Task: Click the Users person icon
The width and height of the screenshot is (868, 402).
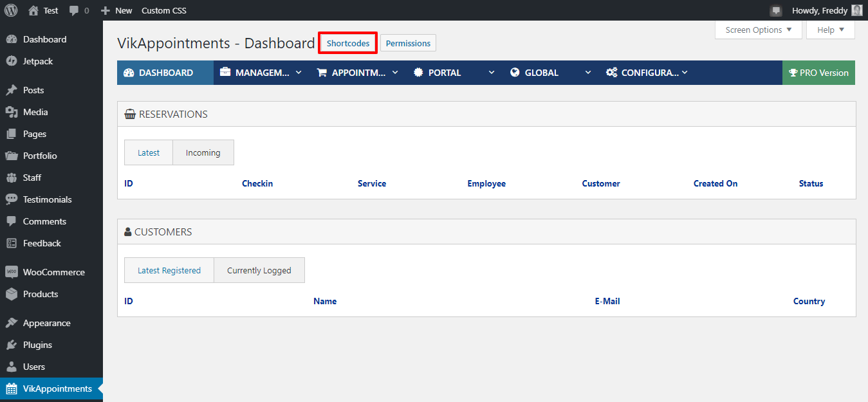Action: tap(12, 367)
